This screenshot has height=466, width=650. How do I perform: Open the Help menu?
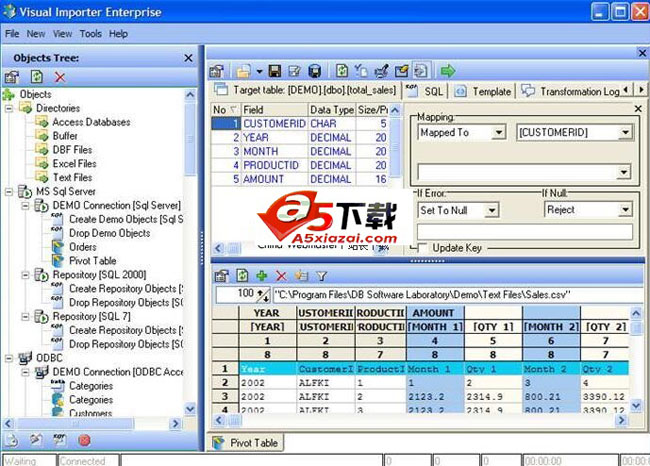(119, 34)
